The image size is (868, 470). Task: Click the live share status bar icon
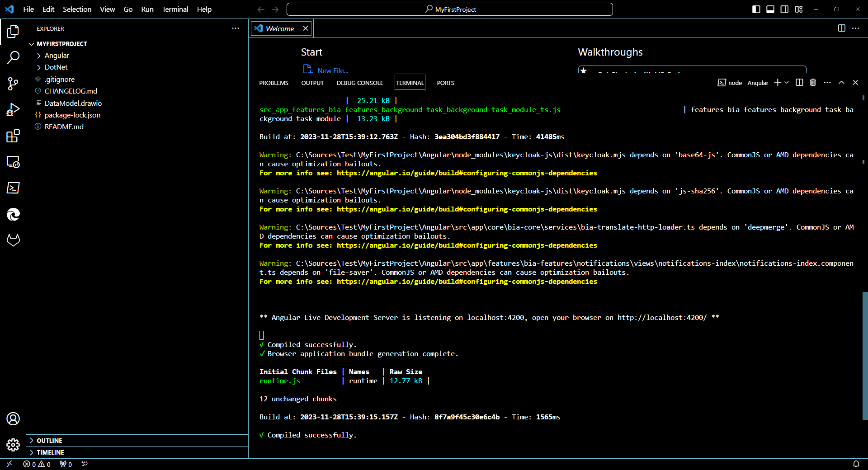pyautogui.click(x=85, y=464)
